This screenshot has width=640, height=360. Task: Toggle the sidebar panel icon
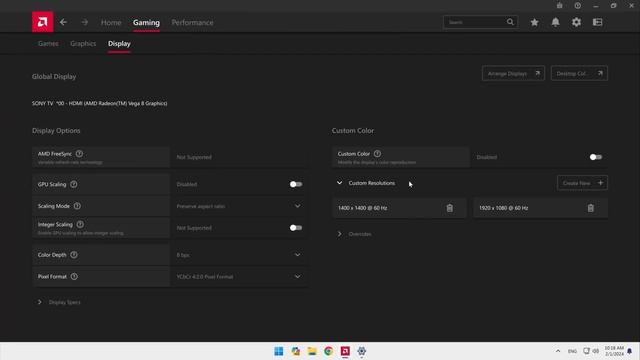[598, 22]
